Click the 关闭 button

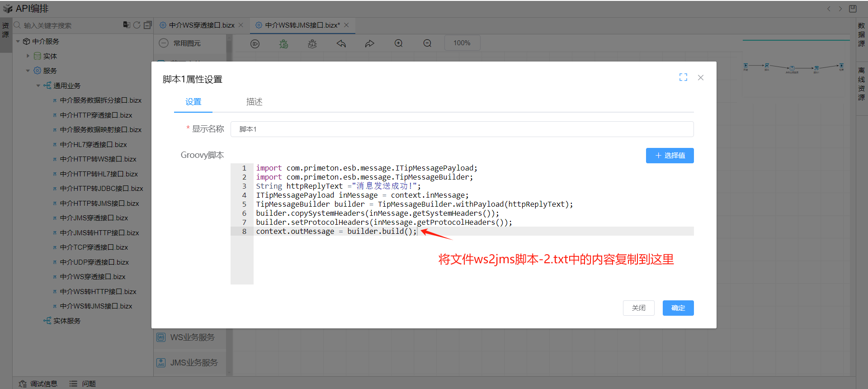click(638, 308)
